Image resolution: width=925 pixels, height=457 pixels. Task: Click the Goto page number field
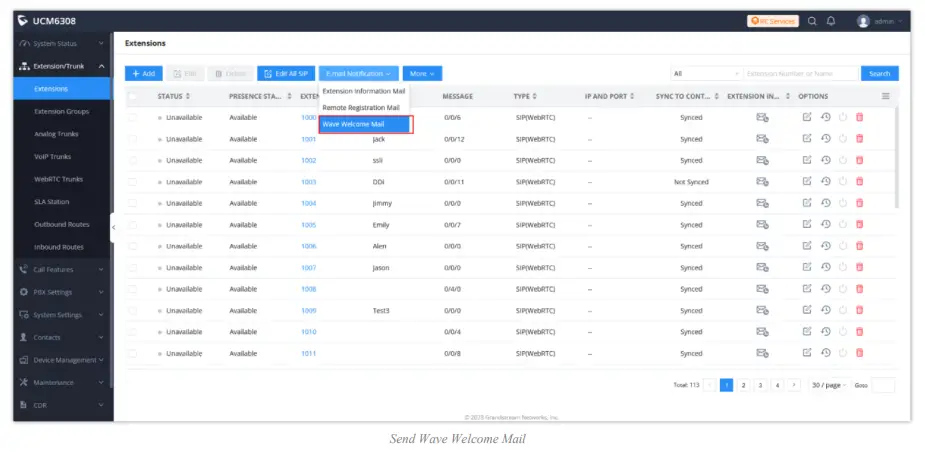(883, 385)
